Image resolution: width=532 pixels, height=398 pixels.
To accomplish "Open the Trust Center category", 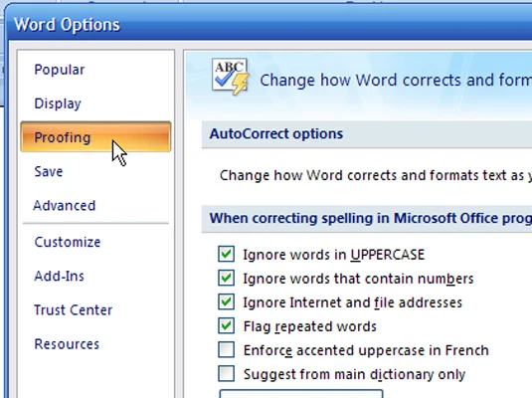I will point(73,310).
